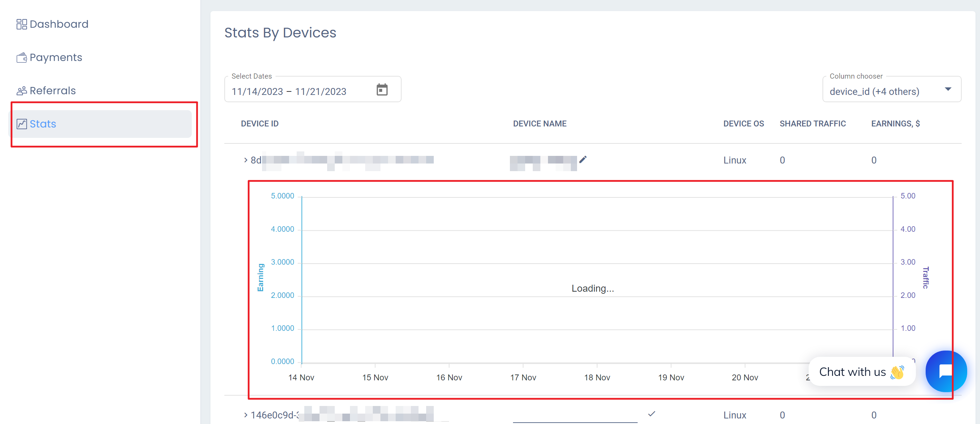This screenshot has height=424, width=980.
Task: Sort by DEVICE NAME column header
Action: [x=539, y=124]
